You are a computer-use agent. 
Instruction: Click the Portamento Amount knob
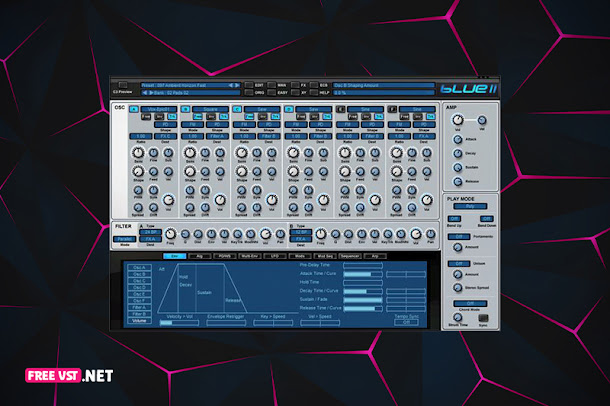(458, 247)
